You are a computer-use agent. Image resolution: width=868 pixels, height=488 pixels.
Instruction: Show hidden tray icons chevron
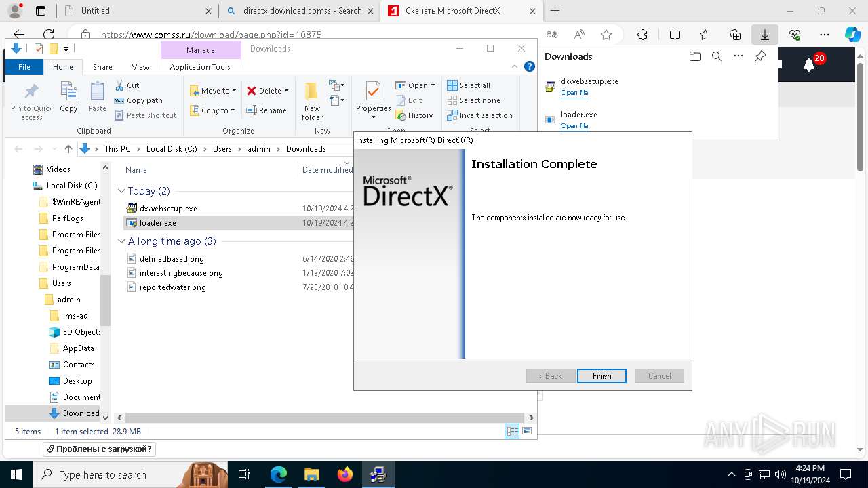tap(731, 474)
